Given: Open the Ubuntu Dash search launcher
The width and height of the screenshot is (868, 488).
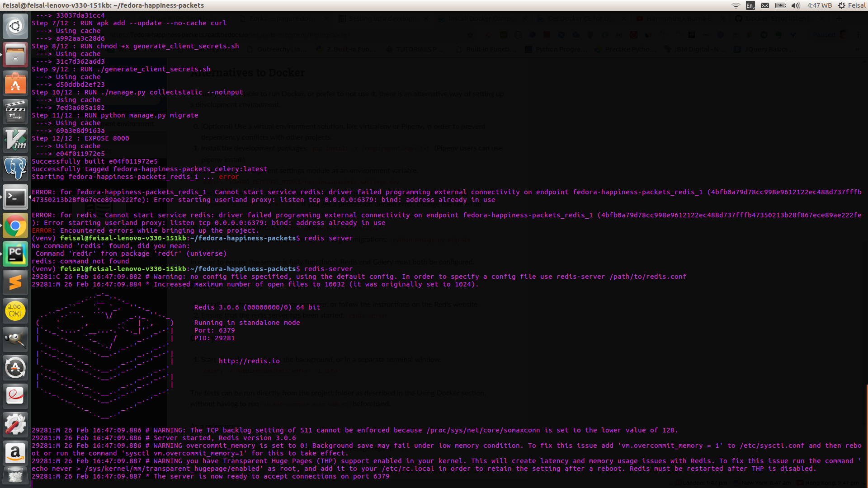Looking at the screenshot, I should 15,26.
